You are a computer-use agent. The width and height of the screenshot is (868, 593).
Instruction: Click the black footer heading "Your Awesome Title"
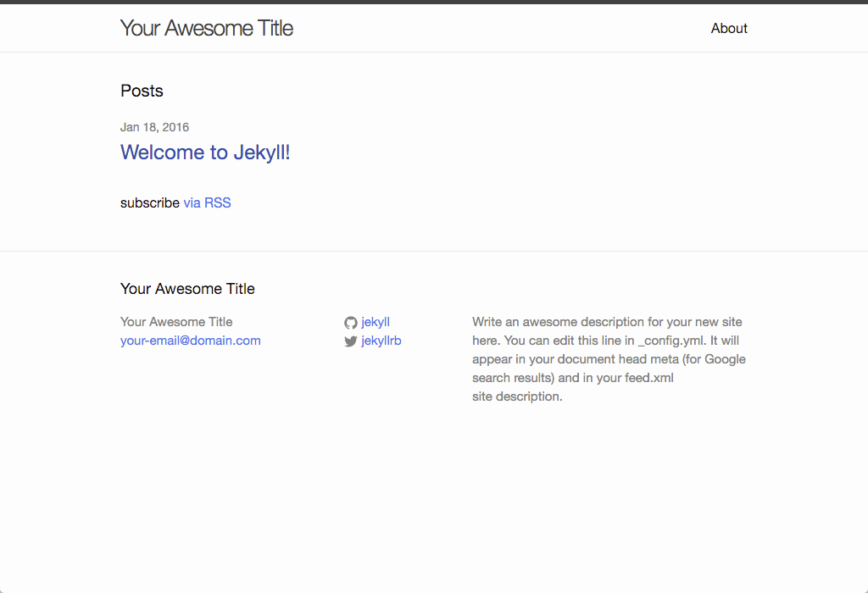point(187,289)
